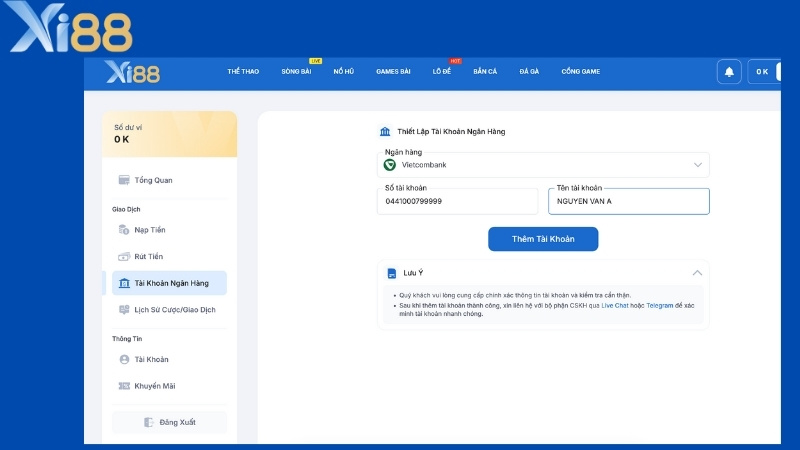Click the Nạp Tiền coins icon
This screenshot has height=450, width=800.
pyautogui.click(x=124, y=230)
